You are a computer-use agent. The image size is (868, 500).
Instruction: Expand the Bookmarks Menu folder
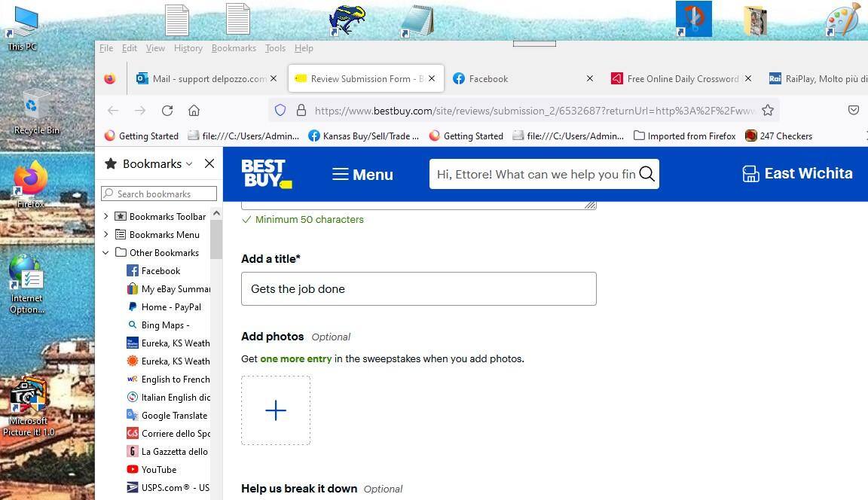106,235
